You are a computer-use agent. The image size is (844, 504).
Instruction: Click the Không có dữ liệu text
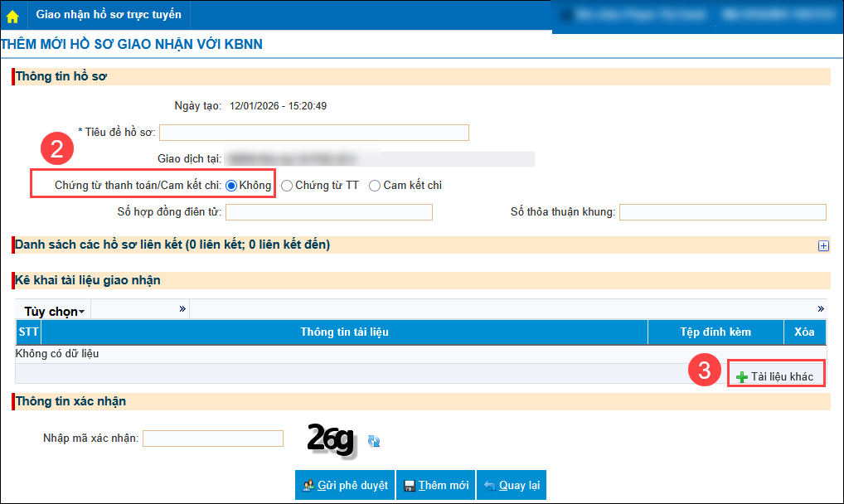click(57, 354)
